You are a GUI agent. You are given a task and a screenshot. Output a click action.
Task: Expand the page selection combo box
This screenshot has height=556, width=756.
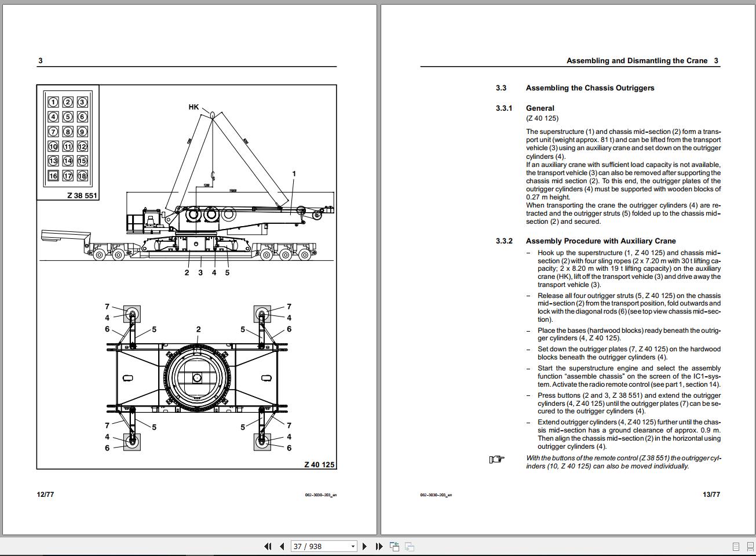coord(352,546)
